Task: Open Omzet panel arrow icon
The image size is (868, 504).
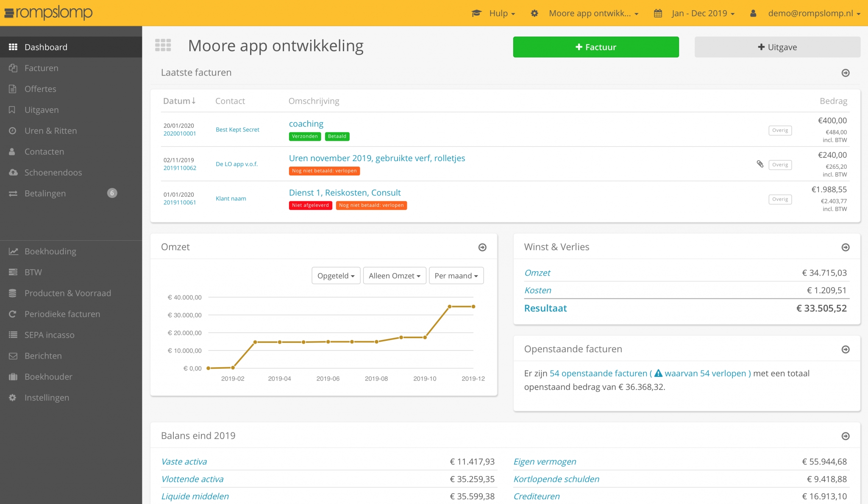Action: [x=482, y=247]
